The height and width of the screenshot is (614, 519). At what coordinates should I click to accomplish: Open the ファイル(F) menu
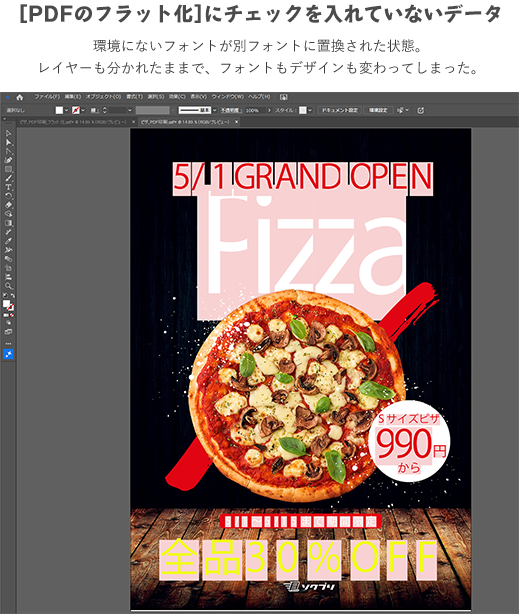click(x=47, y=97)
